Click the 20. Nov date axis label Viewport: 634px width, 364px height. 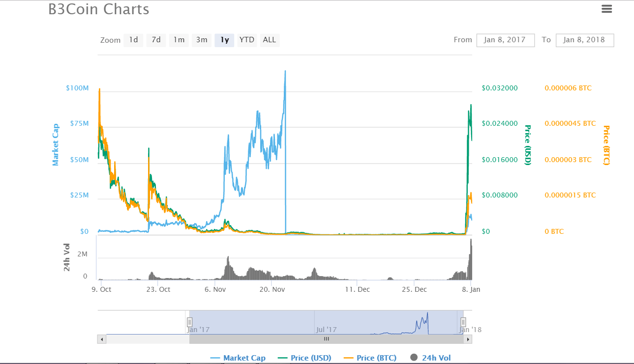272,289
